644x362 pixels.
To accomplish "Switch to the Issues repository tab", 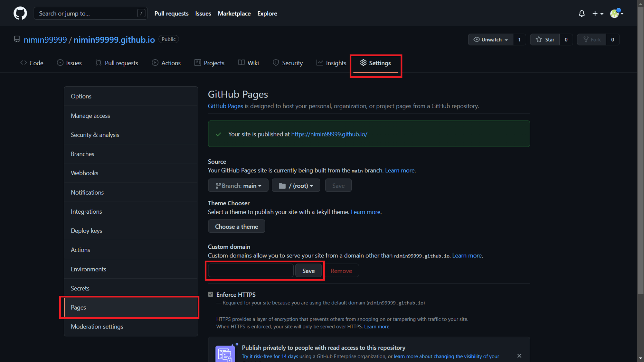I will [69, 63].
